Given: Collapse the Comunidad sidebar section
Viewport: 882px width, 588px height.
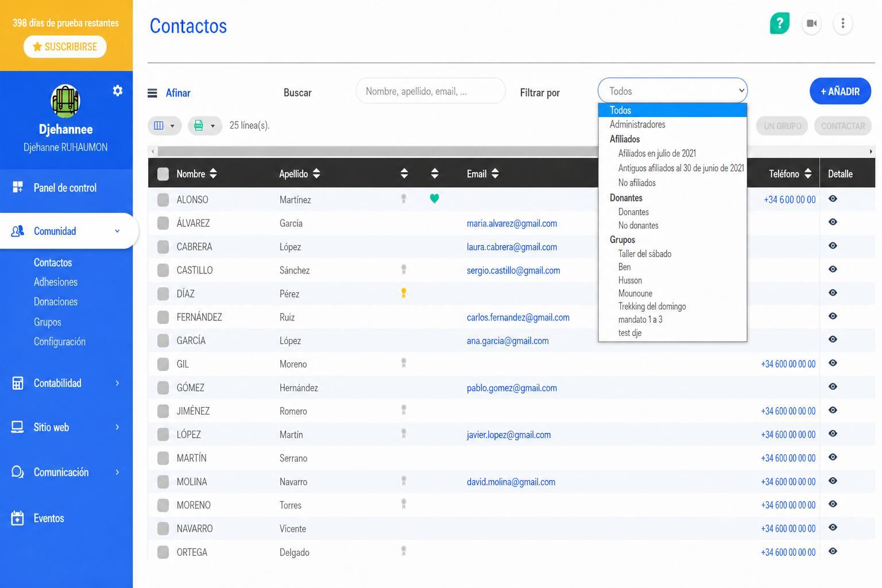Looking at the screenshot, I should point(117,231).
